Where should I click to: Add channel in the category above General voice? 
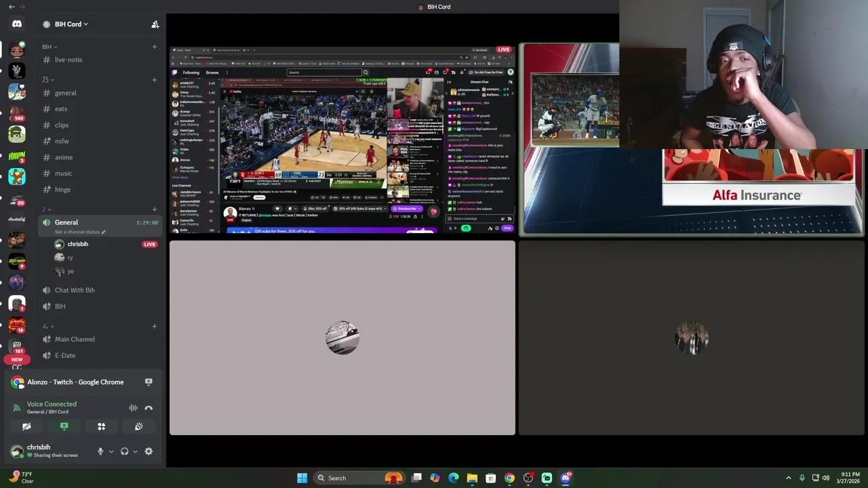(154, 209)
